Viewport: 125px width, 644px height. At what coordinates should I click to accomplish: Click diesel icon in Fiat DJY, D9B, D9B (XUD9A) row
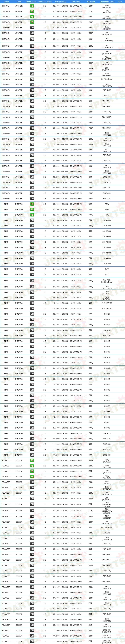32,281
